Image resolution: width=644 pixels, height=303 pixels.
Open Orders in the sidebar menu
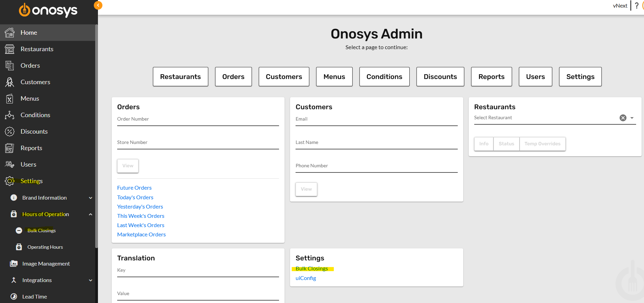coord(47,66)
